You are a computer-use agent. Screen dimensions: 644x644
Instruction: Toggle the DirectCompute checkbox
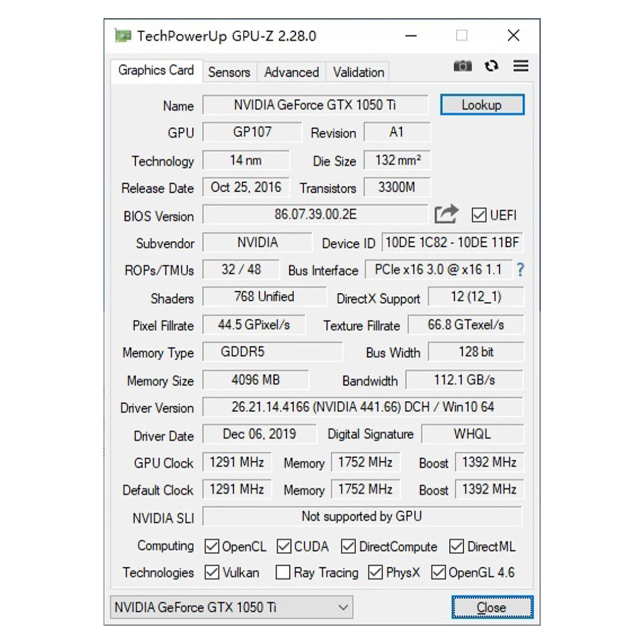tap(348, 546)
